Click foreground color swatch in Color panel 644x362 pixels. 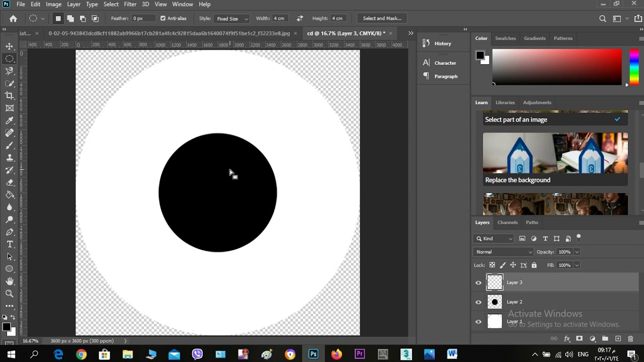point(480,55)
